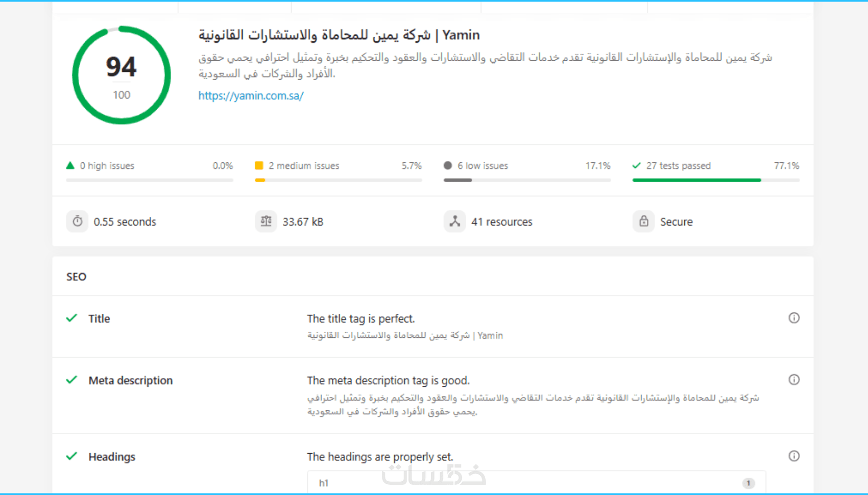This screenshot has width=868, height=495.
Task: Select the '27 tests passed' label
Action: click(679, 166)
